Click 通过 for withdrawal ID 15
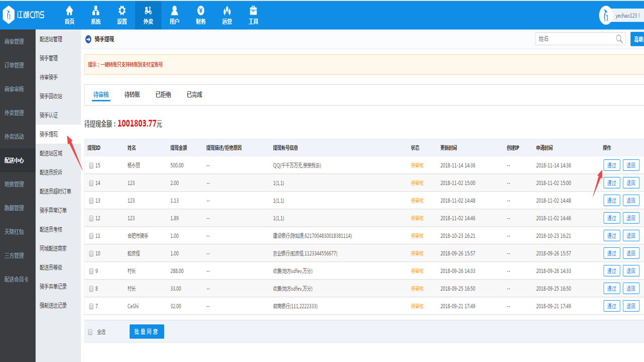The height and width of the screenshot is (362, 644). point(612,165)
